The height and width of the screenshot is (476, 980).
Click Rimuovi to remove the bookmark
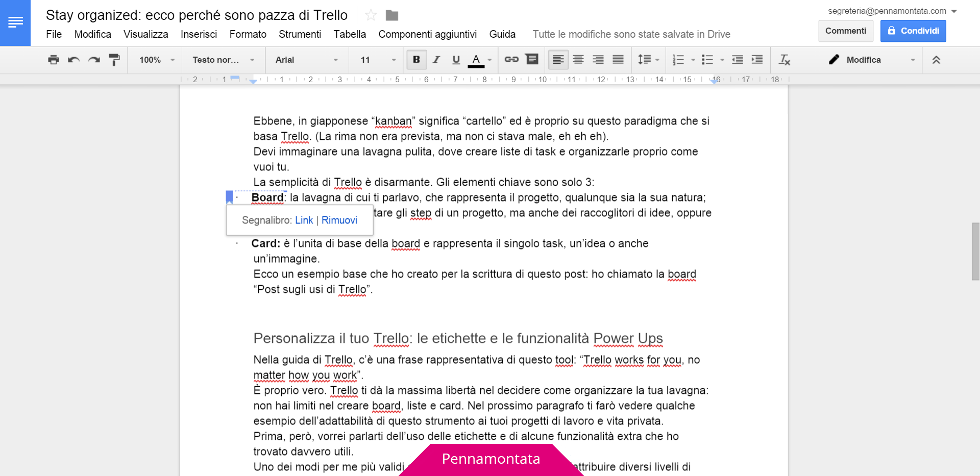(340, 220)
